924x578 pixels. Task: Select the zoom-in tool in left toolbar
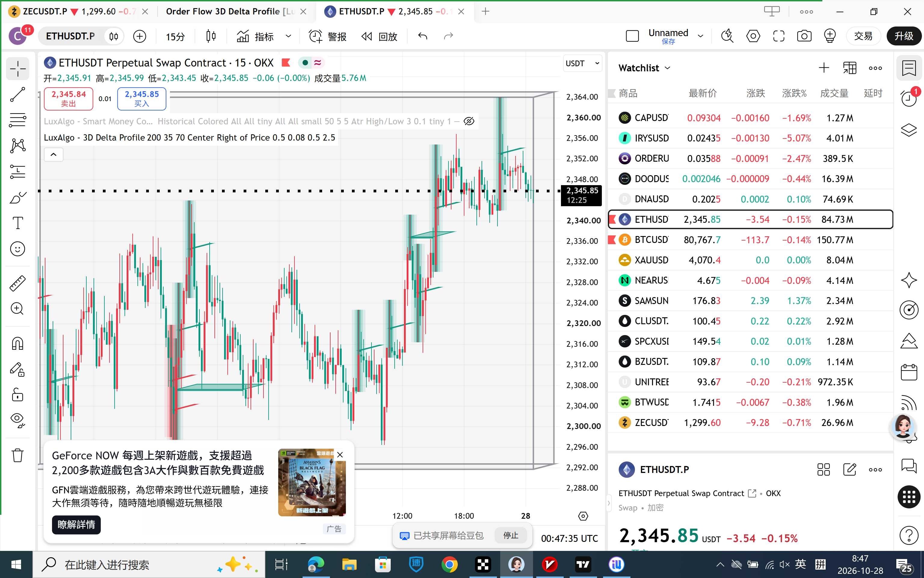coord(17,309)
